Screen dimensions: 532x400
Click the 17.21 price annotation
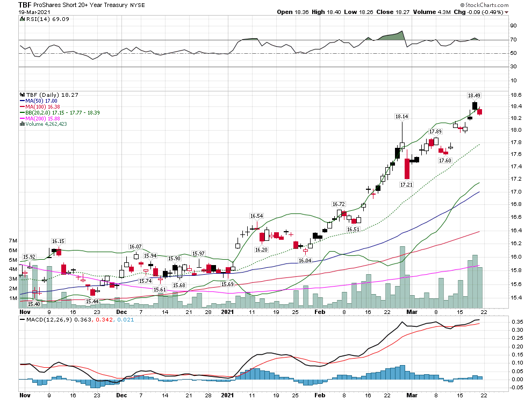click(x=406, y=185)
